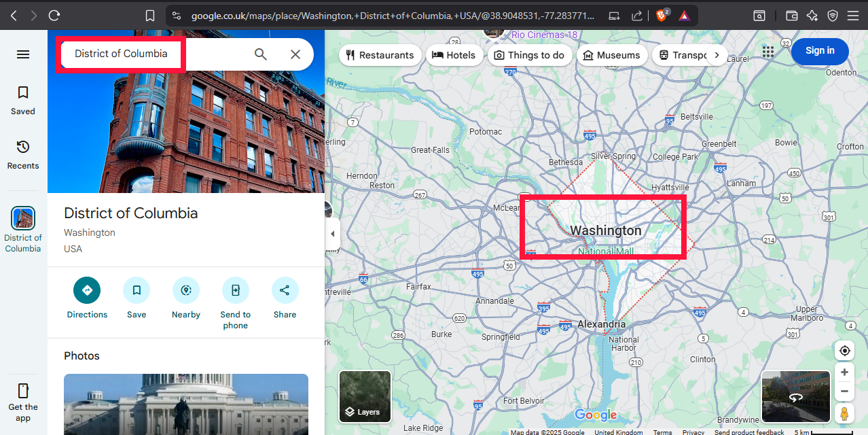Collapse the side panel
The image size is (868, 435).
pyautogui.click(x=332, y=234)
